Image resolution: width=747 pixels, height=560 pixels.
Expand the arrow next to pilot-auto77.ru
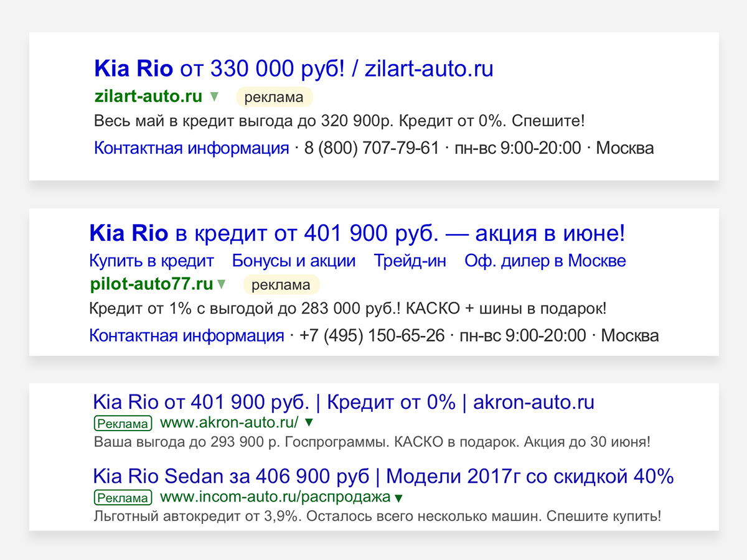[221, 285]
